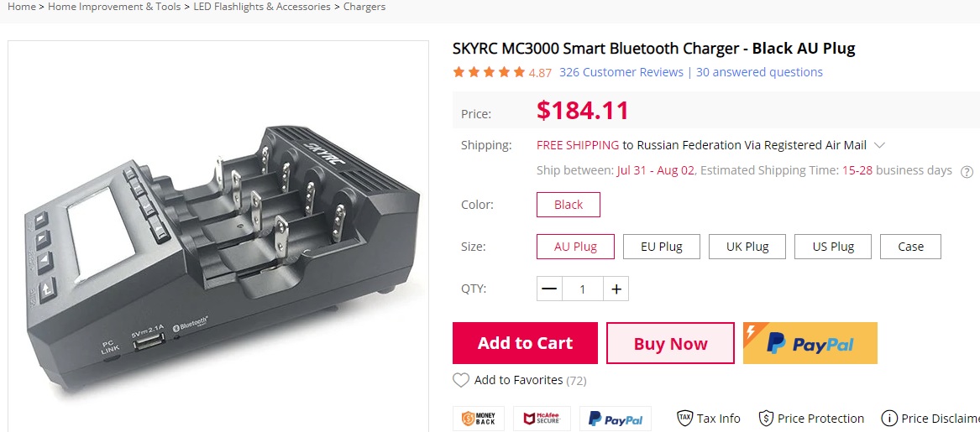This screenshot has height=432, width=980.
Task: Increase quantity with the plus button
Action: point(616,289)
